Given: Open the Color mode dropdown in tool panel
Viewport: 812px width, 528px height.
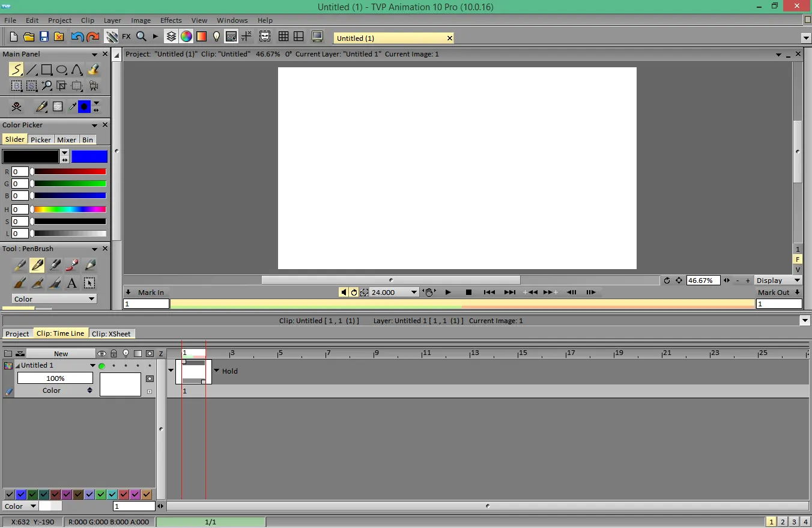Looking at the screenshot, I should tap(54, 299).
